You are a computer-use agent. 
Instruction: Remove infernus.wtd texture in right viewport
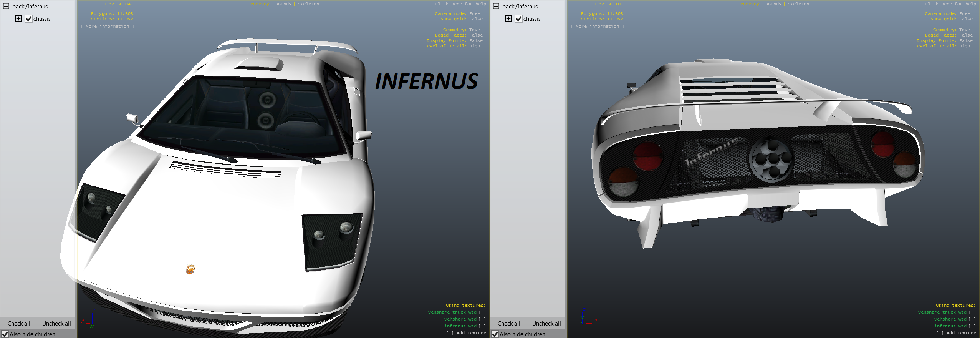click(x=972, y=326)
